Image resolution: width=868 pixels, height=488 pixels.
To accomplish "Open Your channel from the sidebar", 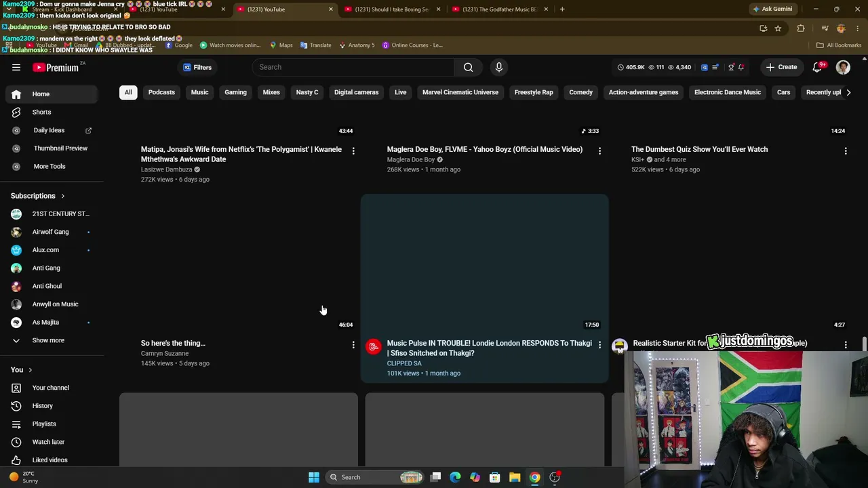I will pyautogui.click(x=52, y=388).
